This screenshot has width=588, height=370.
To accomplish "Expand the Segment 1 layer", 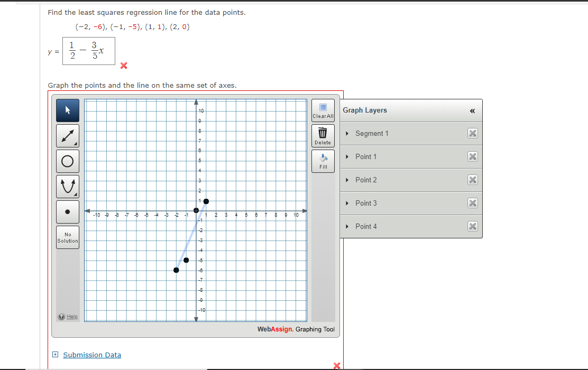I will point(347,133).
